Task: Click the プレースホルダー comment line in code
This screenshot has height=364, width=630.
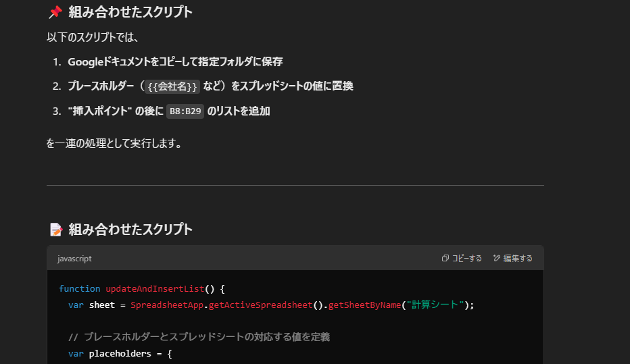Action: (x=199, y=337)
